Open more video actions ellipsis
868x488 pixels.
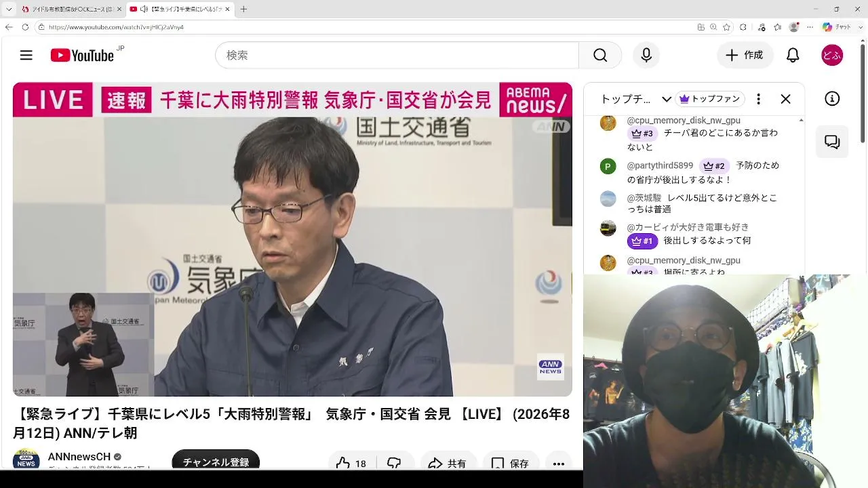(x=559, y=464)
